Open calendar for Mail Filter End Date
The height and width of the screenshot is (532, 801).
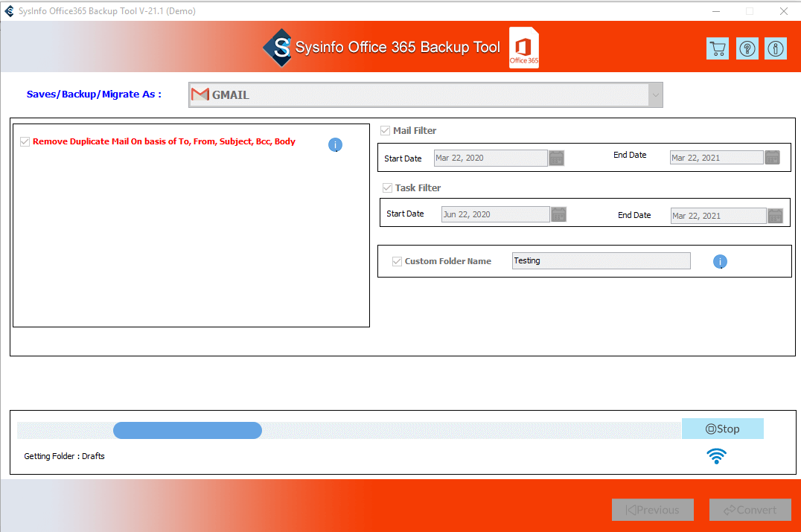click(x=772, y=158)
